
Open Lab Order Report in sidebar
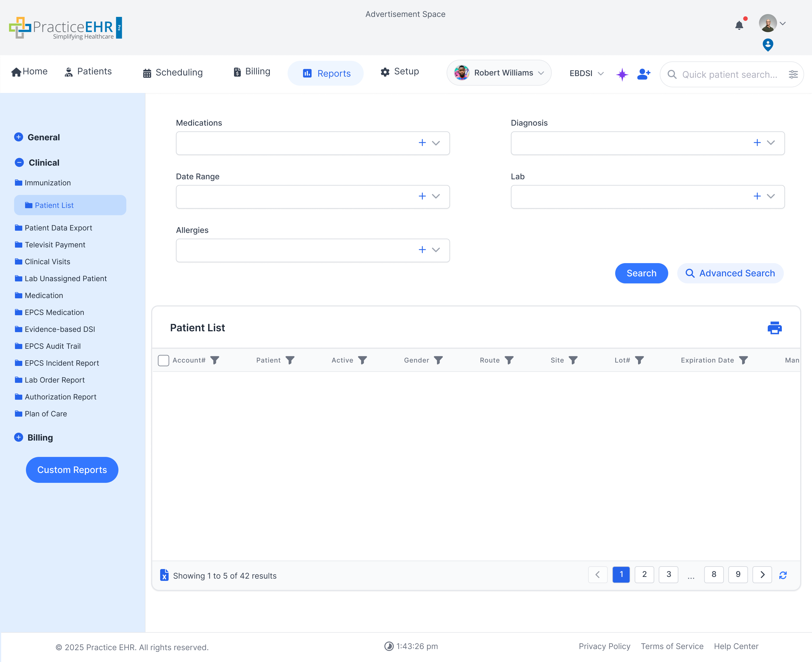(55, 380)
